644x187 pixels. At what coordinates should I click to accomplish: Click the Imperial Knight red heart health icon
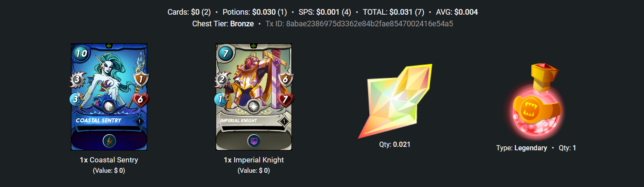[283, 99]
